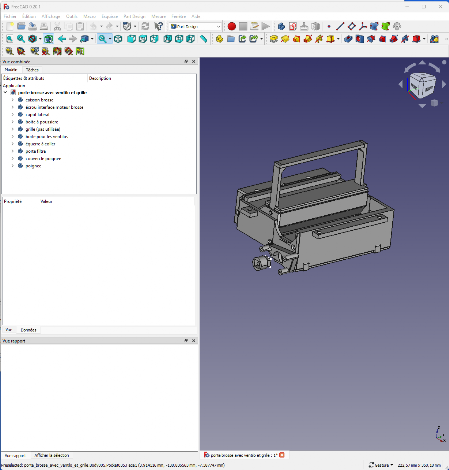Open the subtractive primitive dropdown arrow
The height and width of the screenshot is (470, 449).
coord(424,39)
